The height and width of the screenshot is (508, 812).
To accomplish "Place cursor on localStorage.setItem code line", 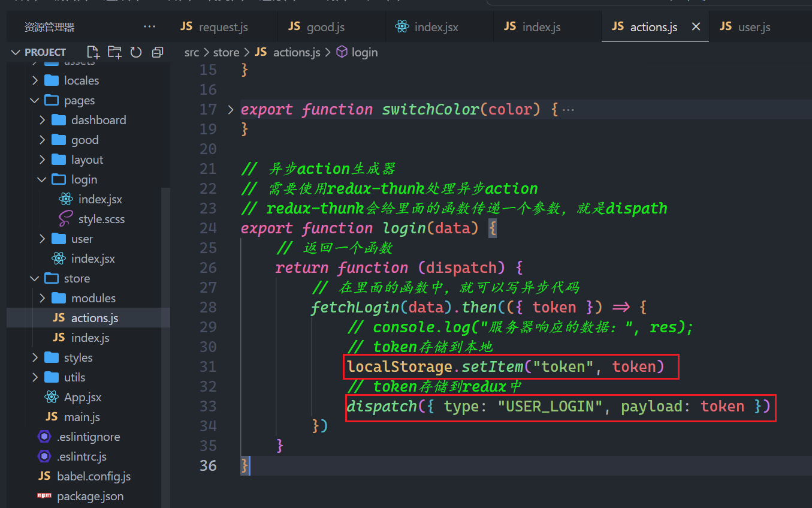I will click(506, 366).
